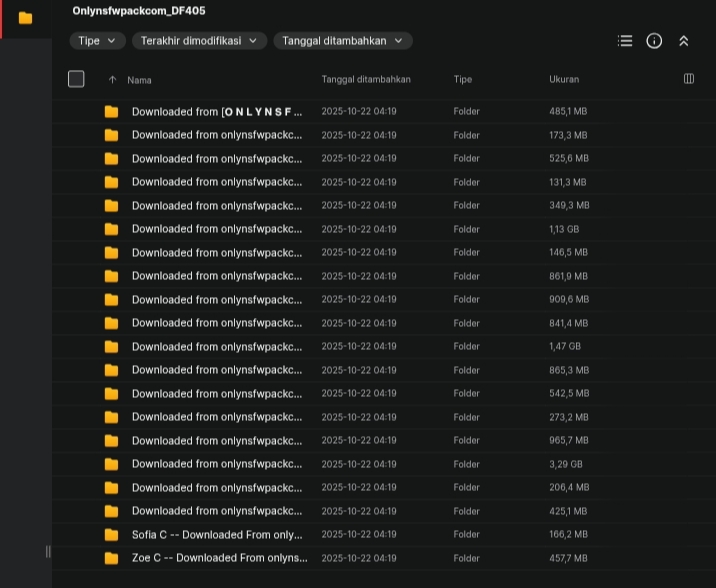Viewport: 716px width, 588px height.
Task: Click the sort arrow beside Nama
Action: 112,80
